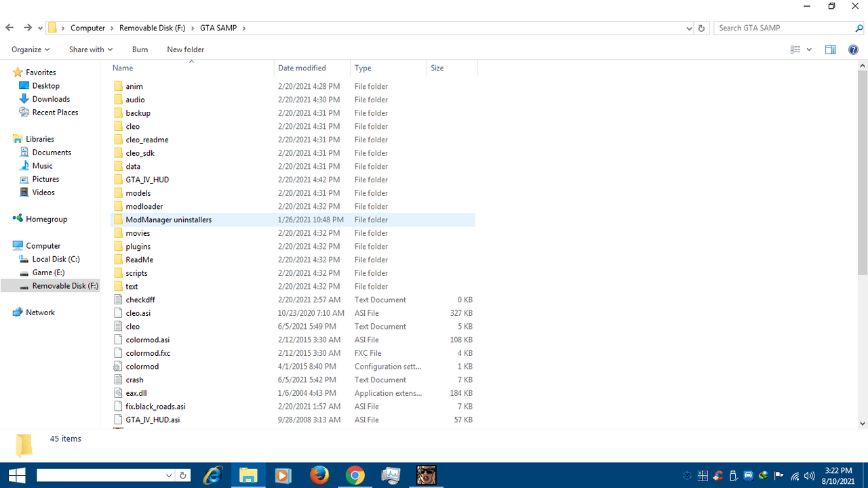
Task: Go forward with the Forward arrow
Action: [28, 28]
